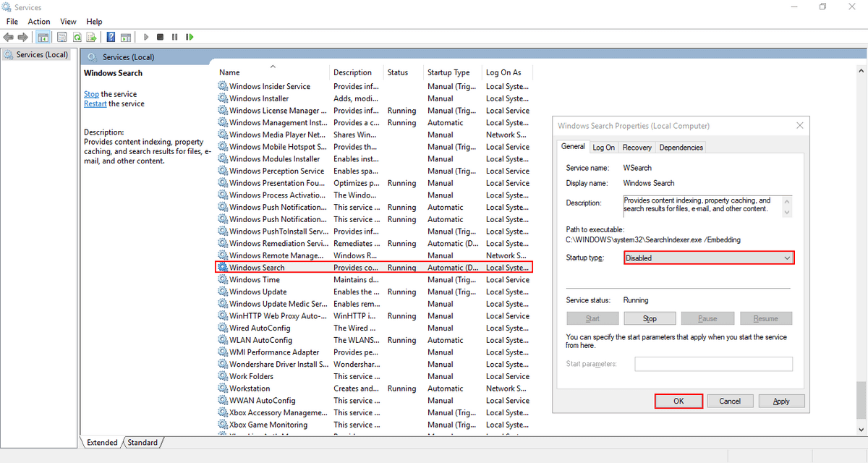
Task: Select the Windows Remediation Servi... service name
Action: point(278,243)
